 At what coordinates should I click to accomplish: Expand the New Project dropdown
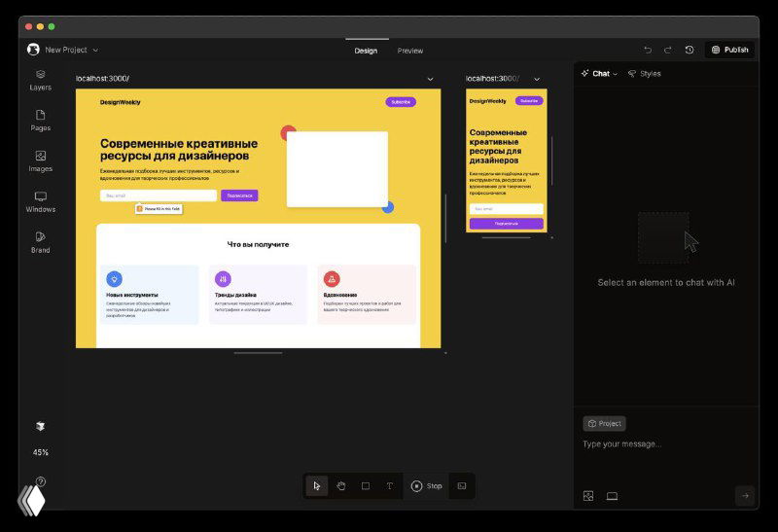(95, 51)
